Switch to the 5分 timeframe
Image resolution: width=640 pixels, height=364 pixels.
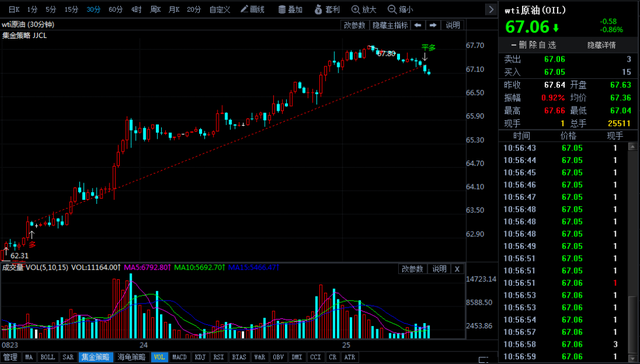[51, 9]
